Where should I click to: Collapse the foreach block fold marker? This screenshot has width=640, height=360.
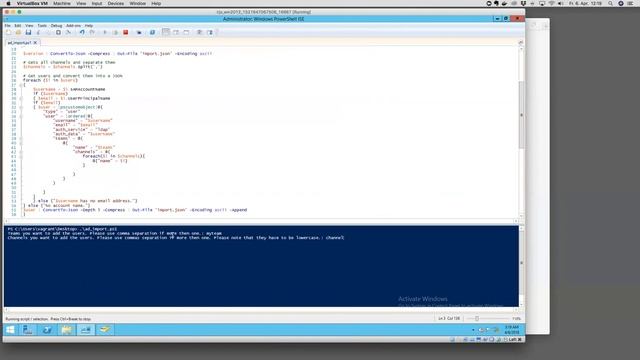pos(21,85)
